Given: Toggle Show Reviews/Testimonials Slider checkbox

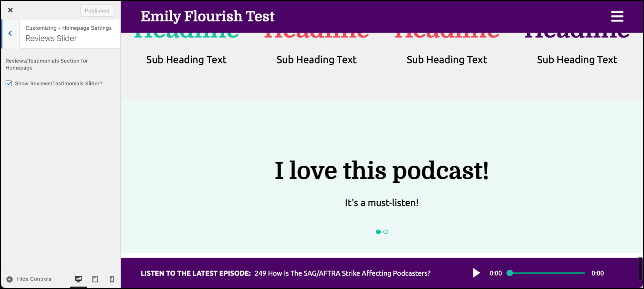Looking at the screenshot, I should pyautogui.click(x=9, y=83).
